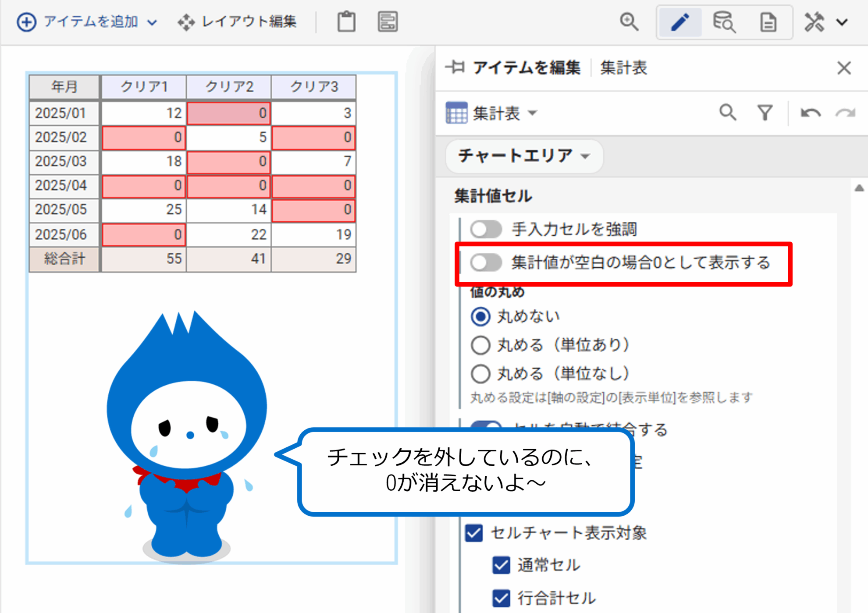Toggle 集計値が空白の場合0として表示する switch
This screenshot has height=613, width=868.
(x=486, y=262)
